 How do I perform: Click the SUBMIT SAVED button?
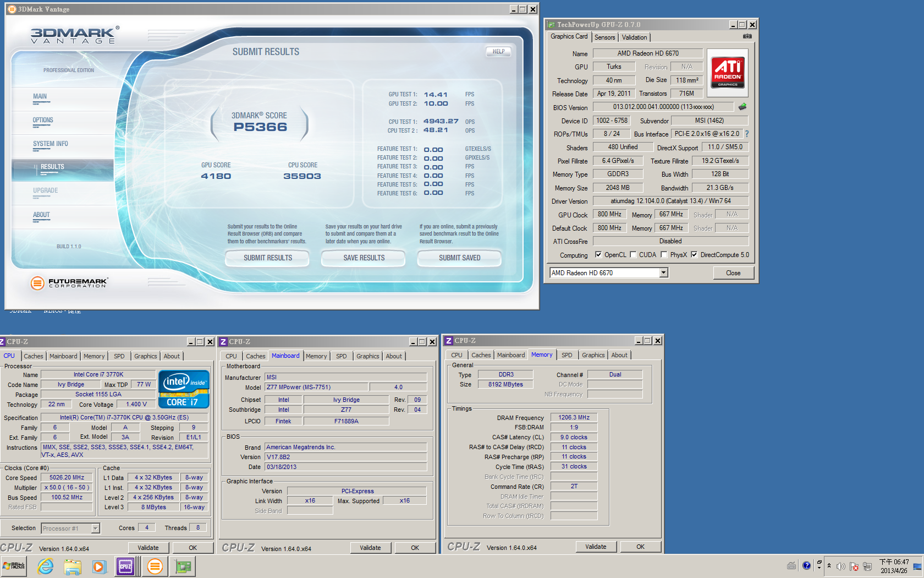coord(459,258)
